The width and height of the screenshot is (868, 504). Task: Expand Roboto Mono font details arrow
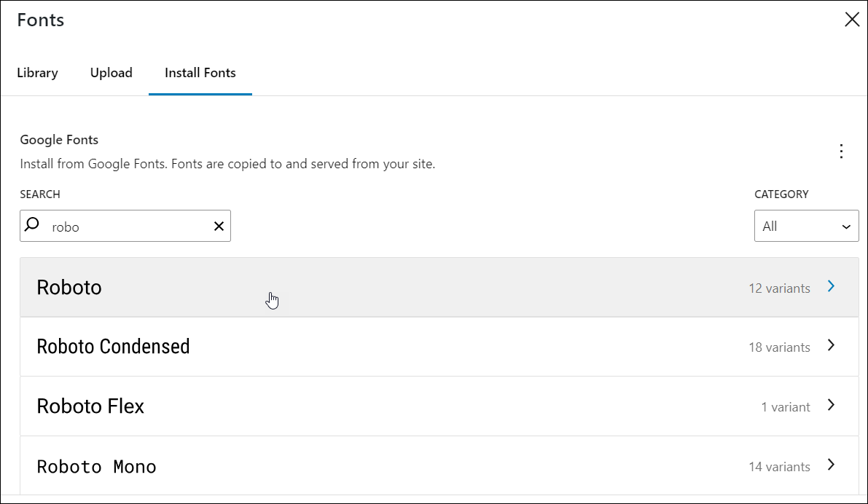coord(831,465)
